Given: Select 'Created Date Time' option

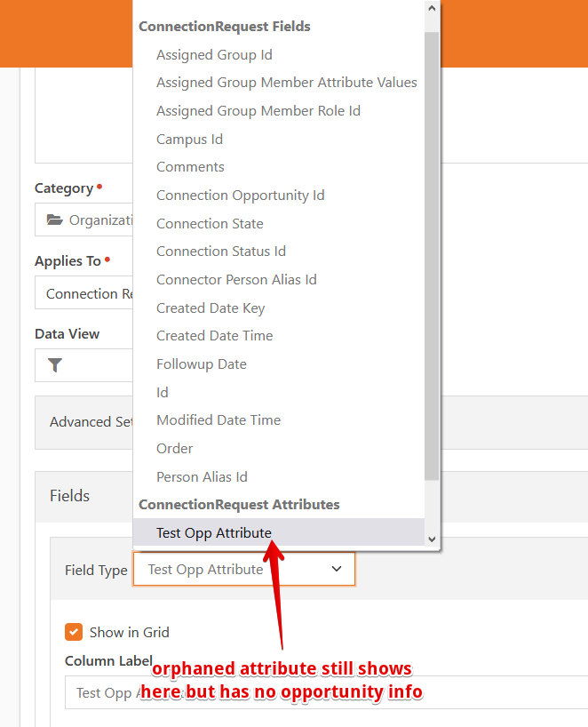Looking at the screenshot, I should [279, 336].
